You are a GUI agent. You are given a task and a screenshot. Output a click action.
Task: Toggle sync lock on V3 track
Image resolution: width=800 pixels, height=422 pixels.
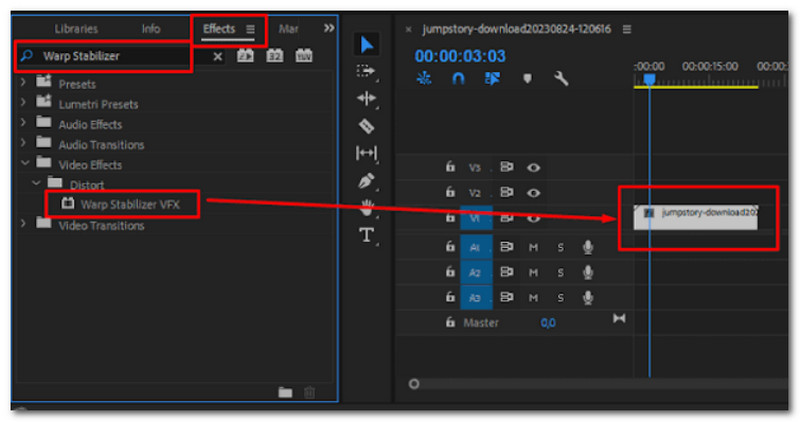pos(506,167)
